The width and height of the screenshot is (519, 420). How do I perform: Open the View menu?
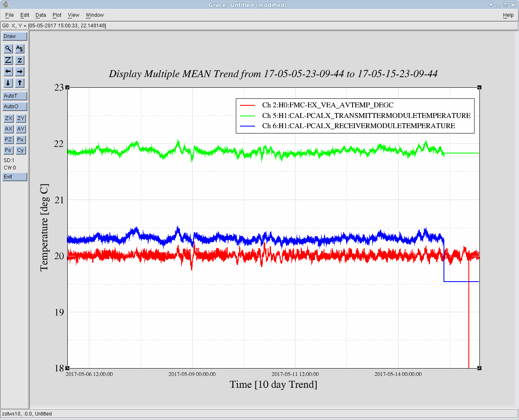point(73,15)
